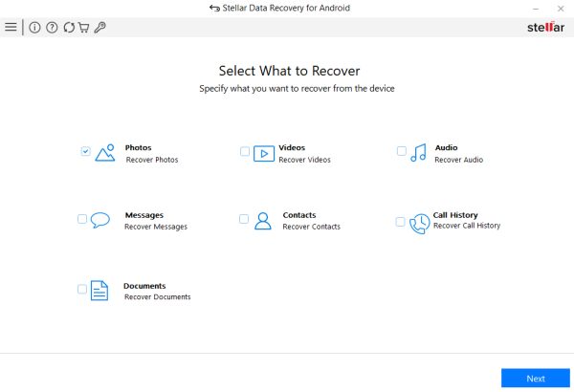Uncheck the Photos checkbox
Viewport: 574px width, 392px height.
click(85, 151)
